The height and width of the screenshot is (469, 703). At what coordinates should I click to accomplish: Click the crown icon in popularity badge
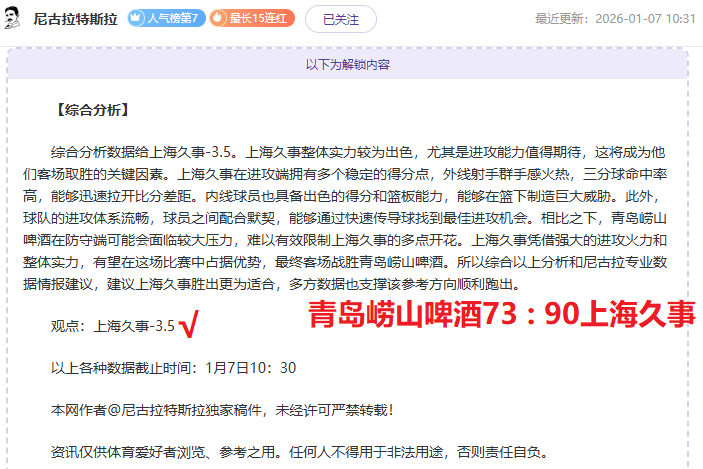(137, 18)
